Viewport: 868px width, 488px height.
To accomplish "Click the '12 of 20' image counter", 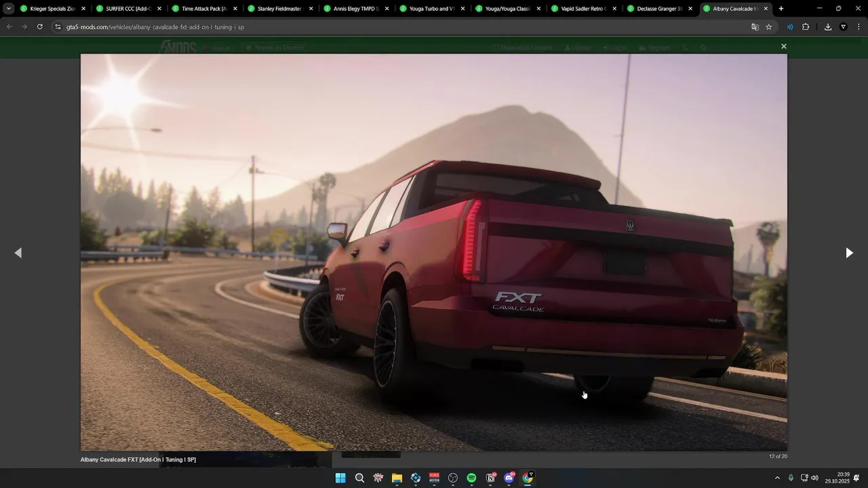I will point(778,456).
